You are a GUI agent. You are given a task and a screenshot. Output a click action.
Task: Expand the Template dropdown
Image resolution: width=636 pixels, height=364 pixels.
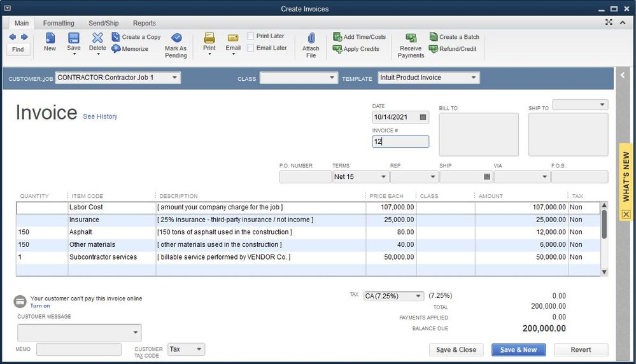tap(474, 78)
